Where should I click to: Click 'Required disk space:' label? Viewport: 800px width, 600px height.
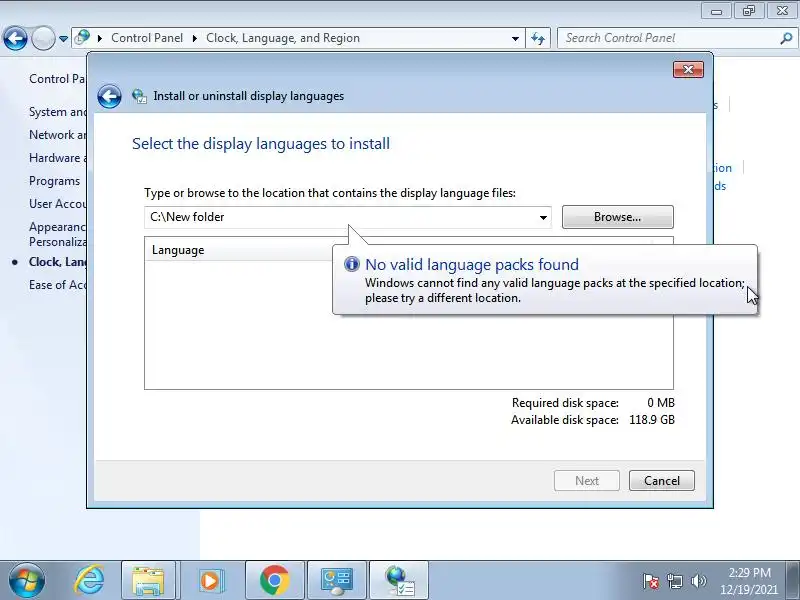565,403
